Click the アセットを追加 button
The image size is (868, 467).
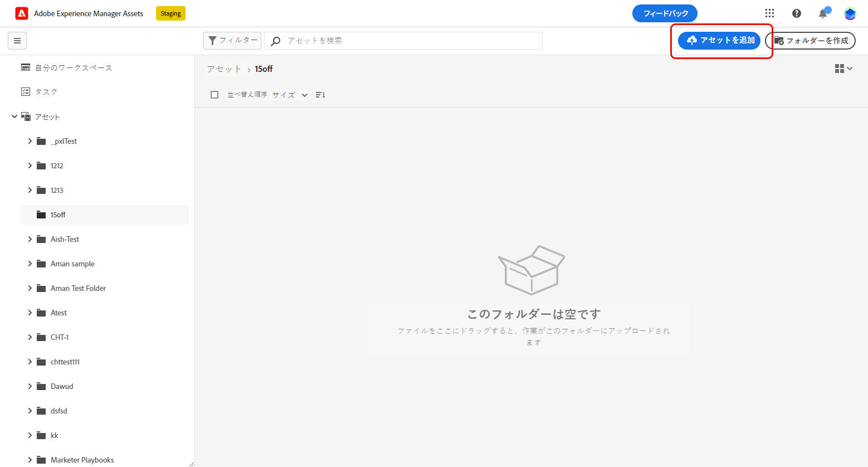(x=719, y=41)
